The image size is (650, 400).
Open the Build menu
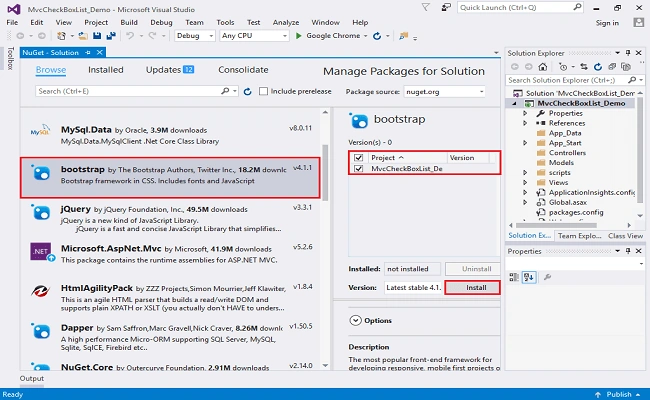pos(129,22)
